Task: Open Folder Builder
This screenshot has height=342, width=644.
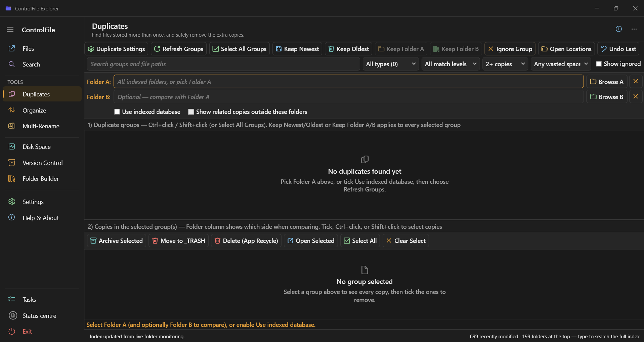Action: click(x=42, y=179)
